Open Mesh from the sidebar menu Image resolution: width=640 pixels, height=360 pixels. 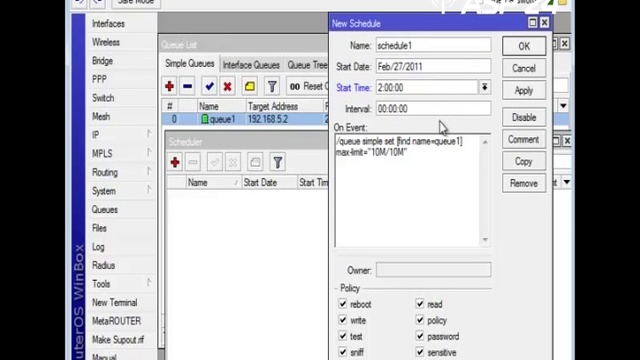[x=101, y=117]
